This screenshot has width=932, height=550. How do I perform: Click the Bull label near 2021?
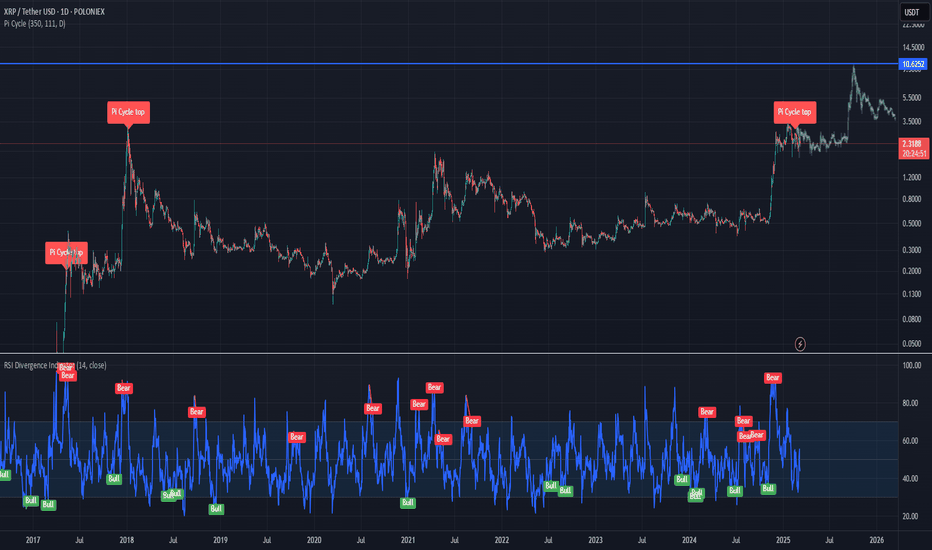tap(408, 502)
